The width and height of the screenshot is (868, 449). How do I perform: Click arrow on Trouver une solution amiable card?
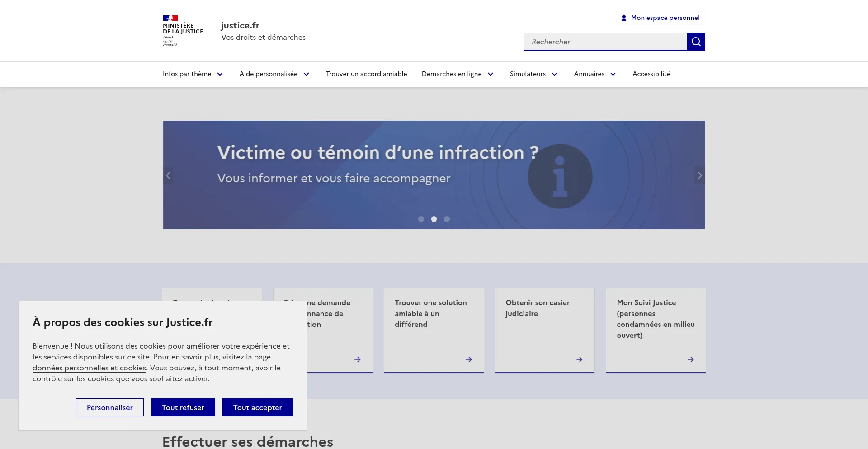click(468, 359)
